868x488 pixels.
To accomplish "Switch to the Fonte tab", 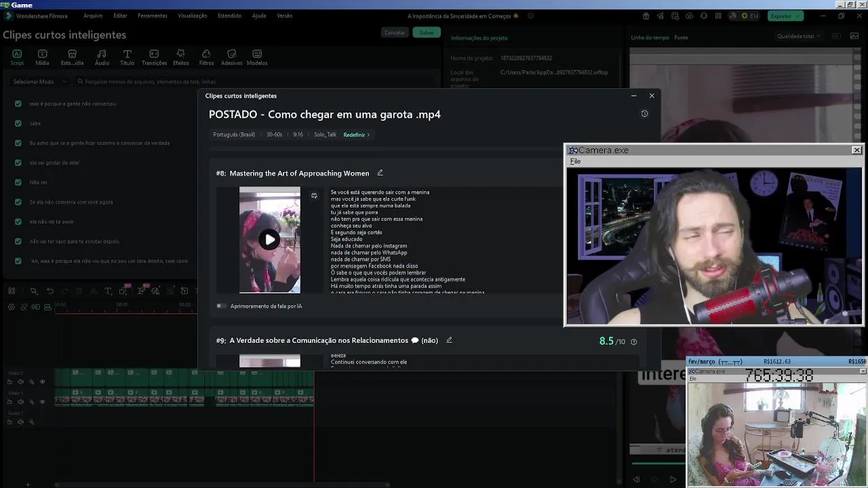I will pyautogui.click(x=681, y=37).
